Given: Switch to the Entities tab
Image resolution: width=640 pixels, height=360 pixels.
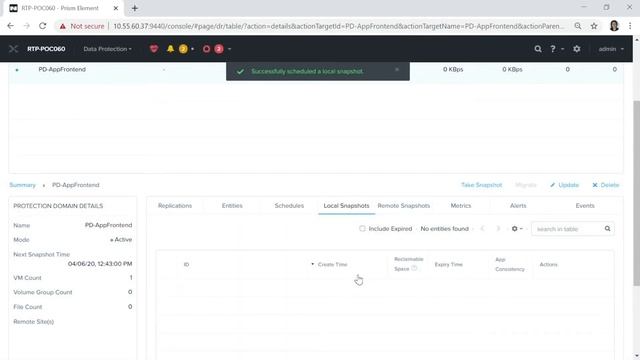Looking at the screenshot, I should 232,206.
